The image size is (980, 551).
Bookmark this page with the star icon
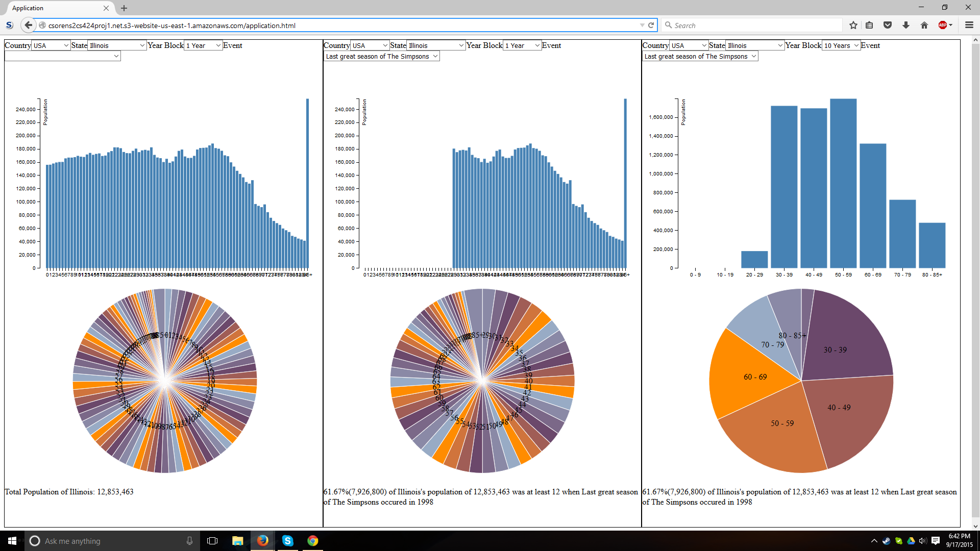(853, 25)
